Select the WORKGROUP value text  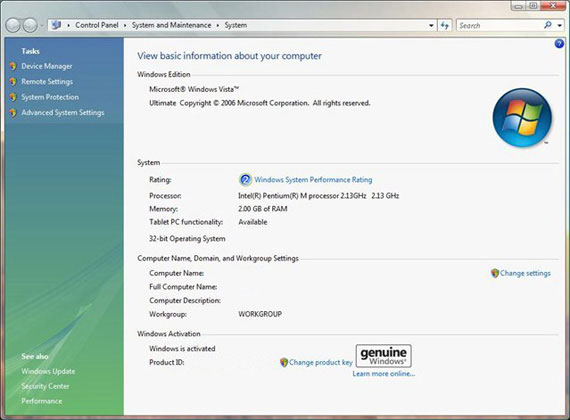260,314
